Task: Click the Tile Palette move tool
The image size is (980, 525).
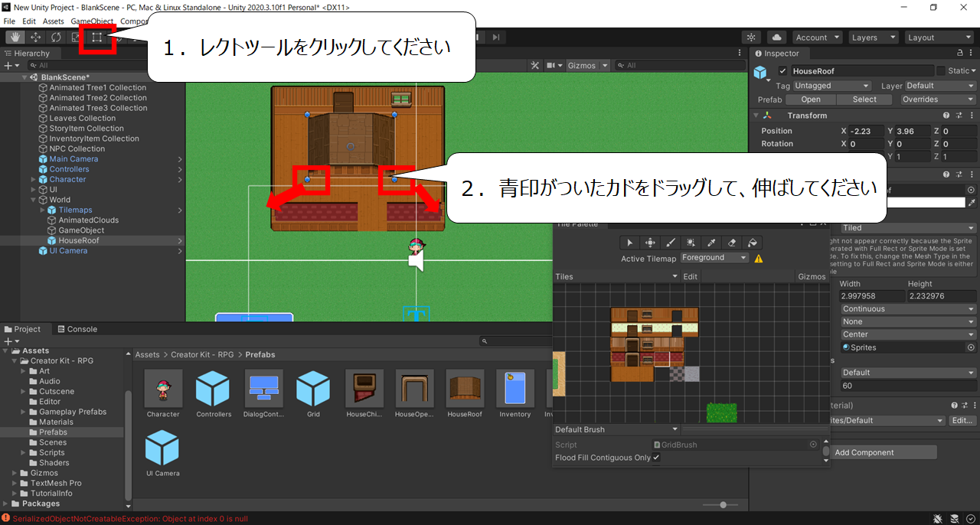Action: 650,243
